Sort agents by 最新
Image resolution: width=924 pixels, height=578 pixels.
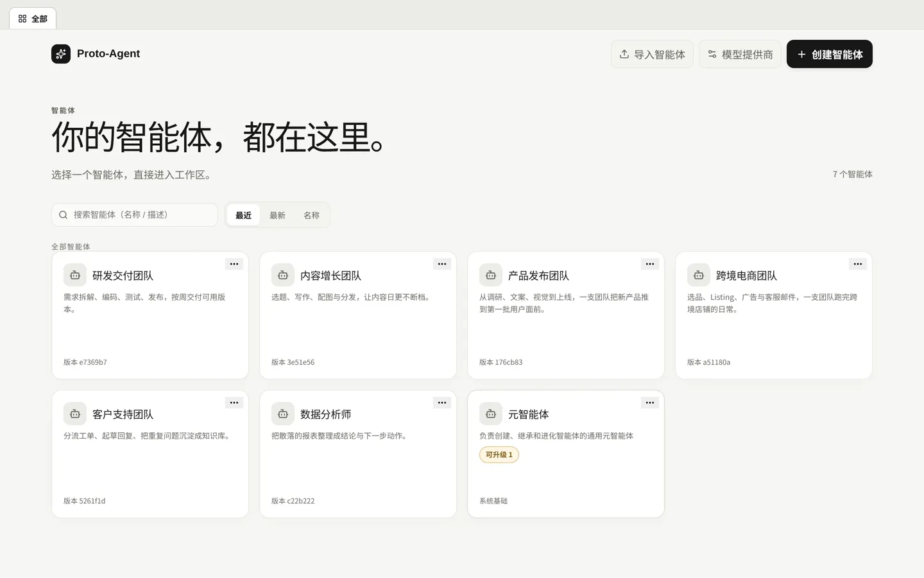277,215
